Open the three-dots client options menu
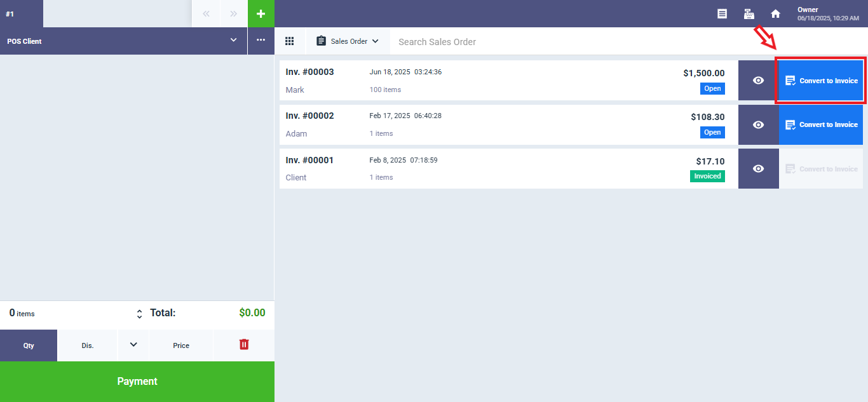Screen dimensions: 868x402 [x=261, y=41]
